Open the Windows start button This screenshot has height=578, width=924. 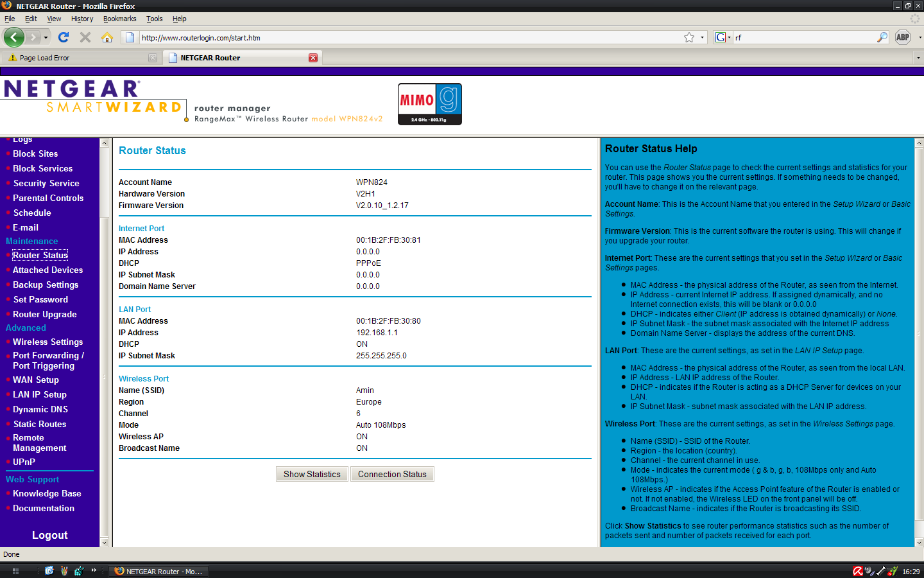point(15,571)
